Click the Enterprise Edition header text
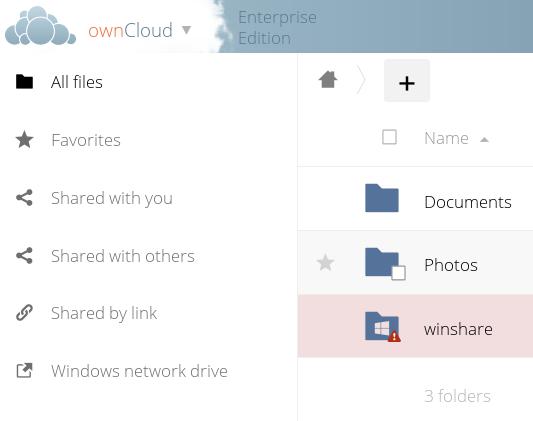533x421 pixels. click(x=277, y=28)
